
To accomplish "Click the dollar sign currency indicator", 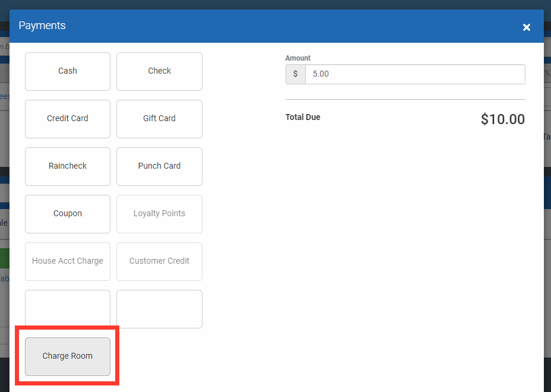I will (x=295, y=74).
